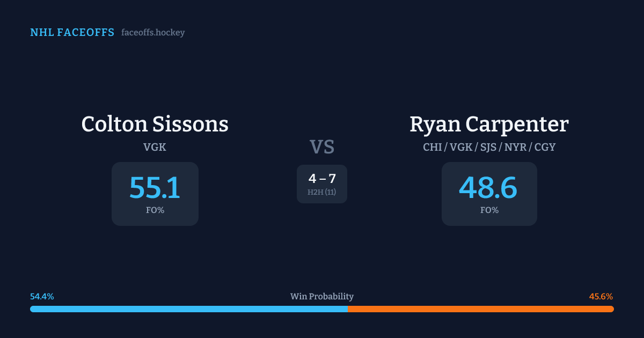The image size is (644, 338).
Task: Click SJS in Ryan Carpenter's team list
Action: pos(487,147)
